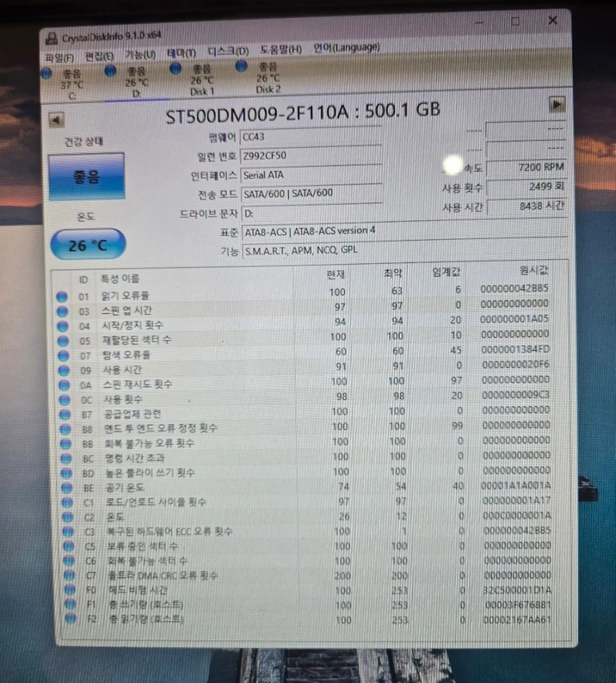Click the 좋음 health status button
This screenshot has width=616, height=683.
pyautogui.click(x=86, y=177)
